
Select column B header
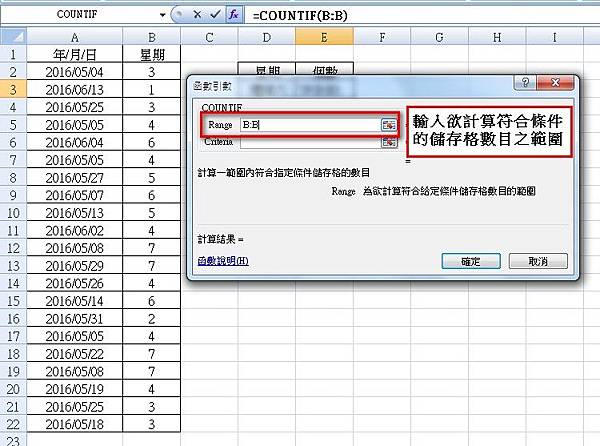152,37
